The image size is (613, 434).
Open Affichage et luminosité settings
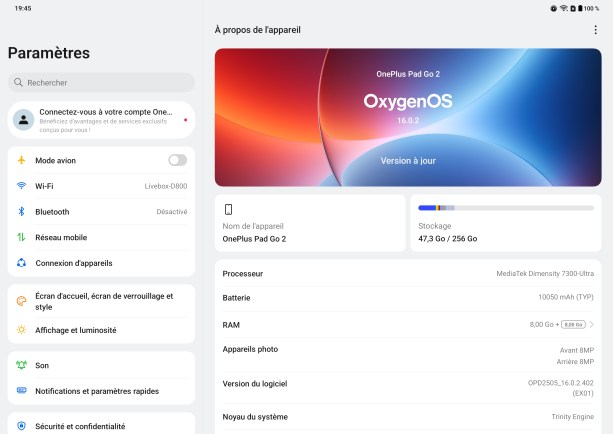(101, 330)
